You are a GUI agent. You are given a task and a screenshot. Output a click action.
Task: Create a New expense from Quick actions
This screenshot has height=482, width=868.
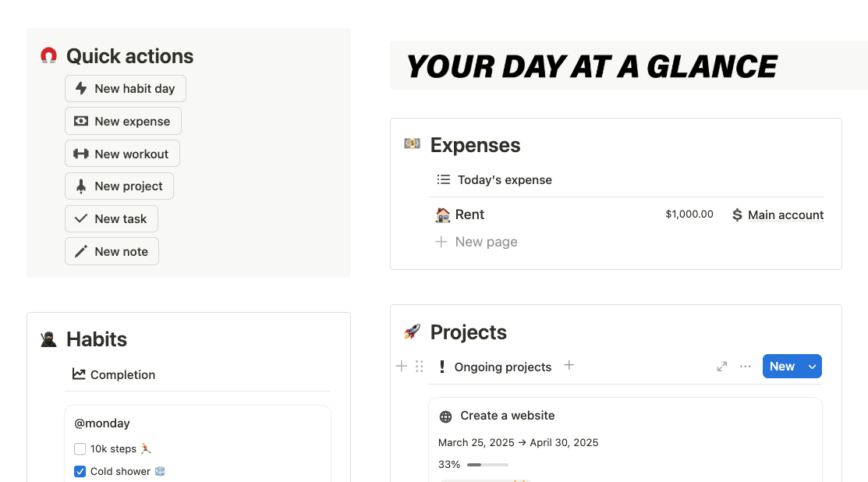123,121
